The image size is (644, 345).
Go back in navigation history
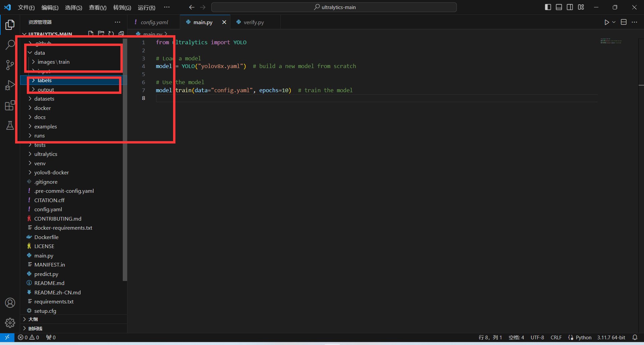point(192,7)
